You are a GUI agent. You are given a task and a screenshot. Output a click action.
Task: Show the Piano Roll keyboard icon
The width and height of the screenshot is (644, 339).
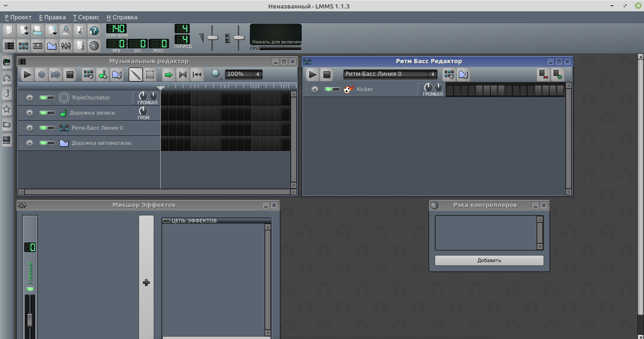38,46
